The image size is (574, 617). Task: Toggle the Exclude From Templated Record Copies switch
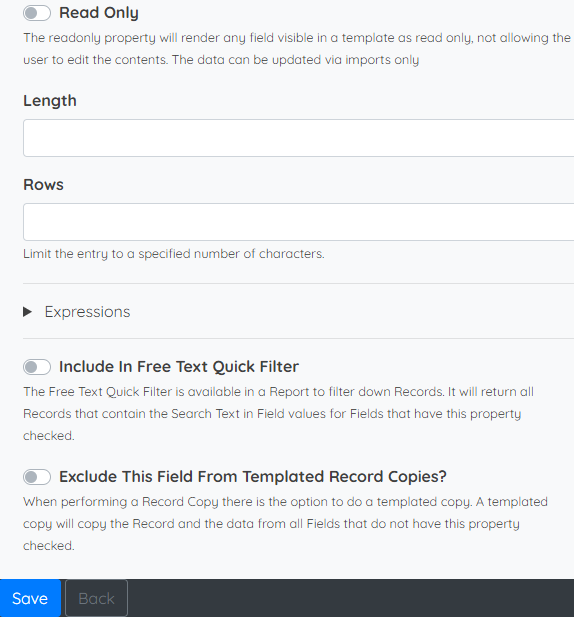coord(37,477)
